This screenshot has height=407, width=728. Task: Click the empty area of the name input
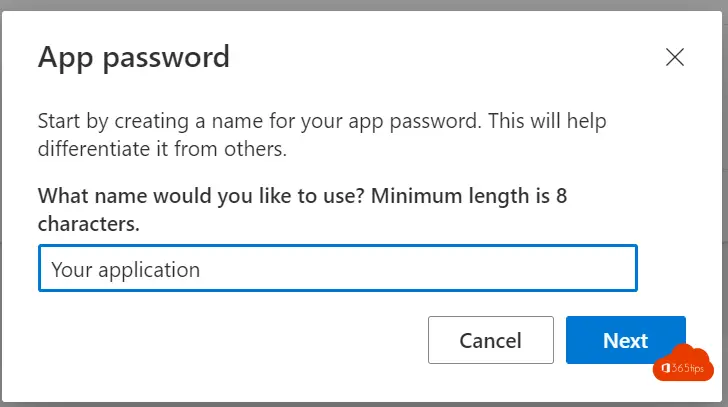(418, 268)
